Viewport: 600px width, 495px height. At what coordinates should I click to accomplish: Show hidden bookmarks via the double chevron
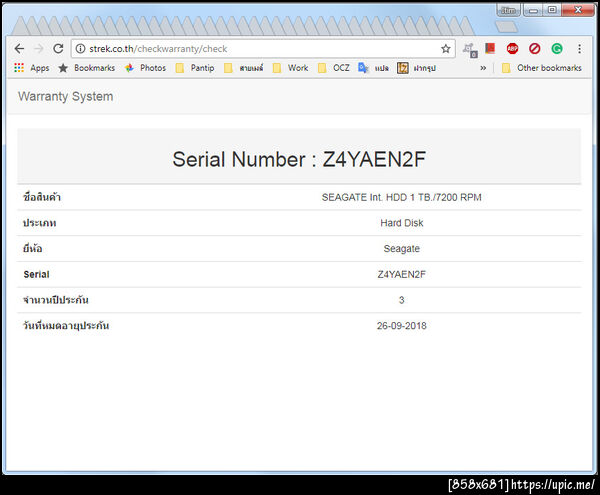point(483,68)
